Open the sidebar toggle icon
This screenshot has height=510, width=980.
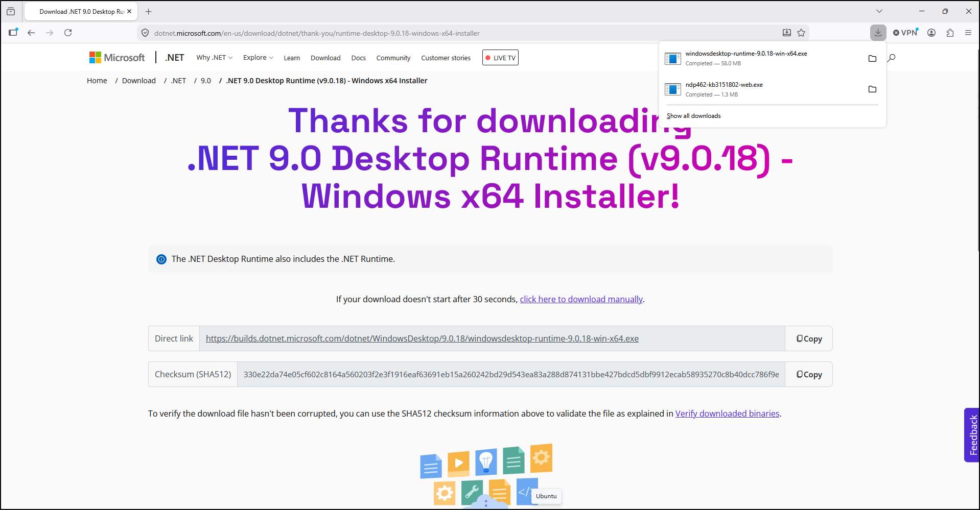(x=13, y=33)
